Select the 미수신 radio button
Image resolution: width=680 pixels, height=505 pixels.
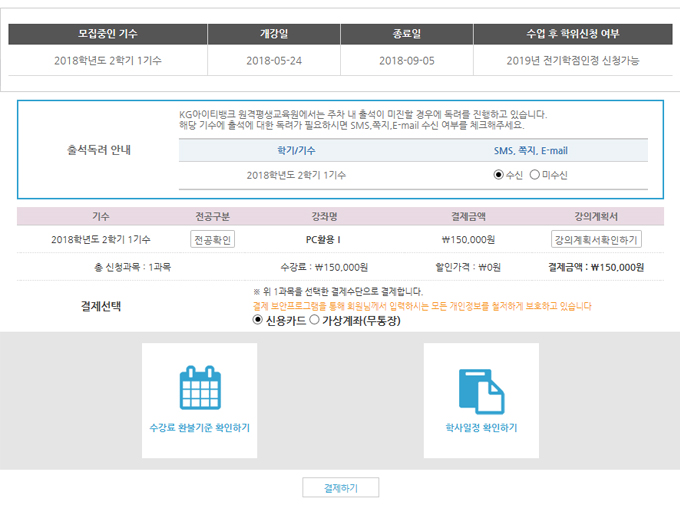534,175
